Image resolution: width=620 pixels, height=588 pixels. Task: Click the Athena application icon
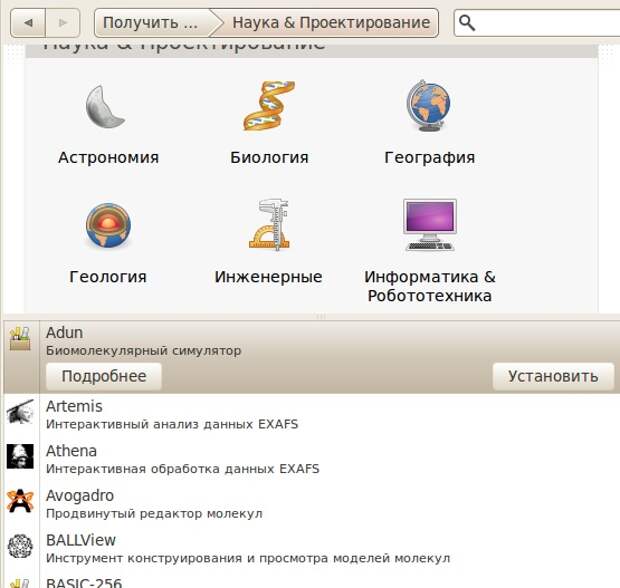tap(20, 456)
